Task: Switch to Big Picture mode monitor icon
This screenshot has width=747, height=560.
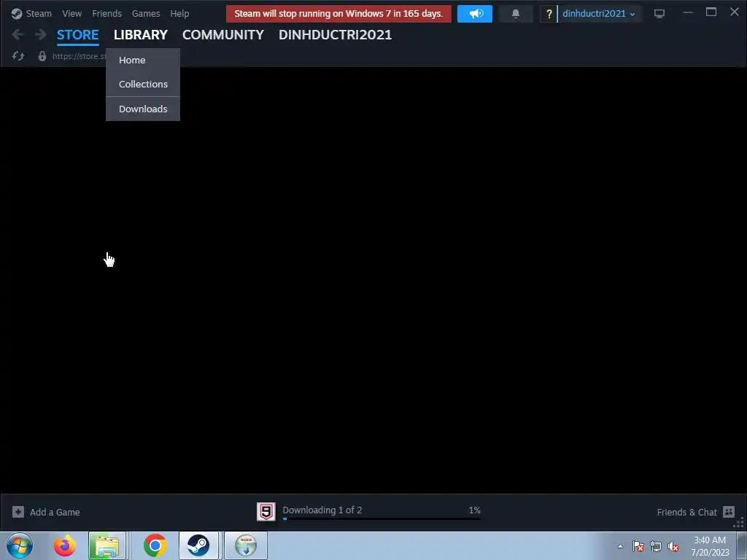Action: (659, 14)
